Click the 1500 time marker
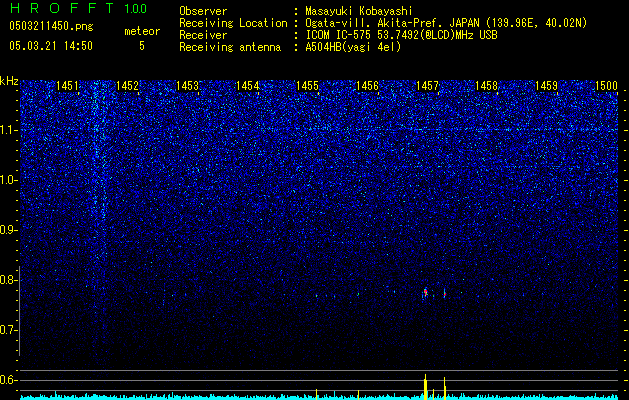Image resolution: width=629 pixels, height=400 pixels. coord(606,86)
